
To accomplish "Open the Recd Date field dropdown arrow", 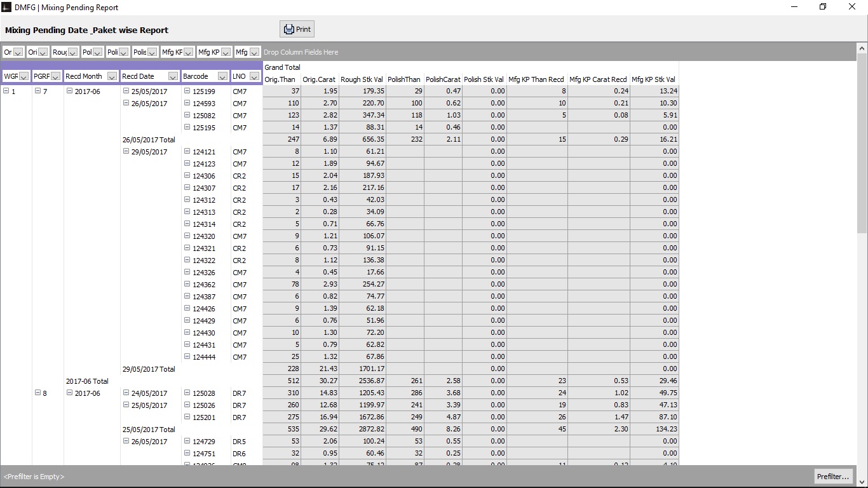I will [173, 76].
